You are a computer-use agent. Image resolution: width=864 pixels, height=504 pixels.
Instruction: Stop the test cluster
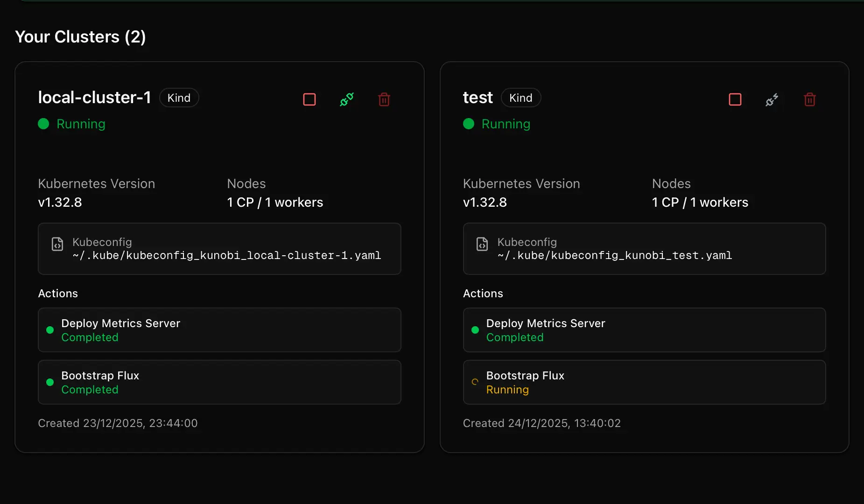(735, 99)
